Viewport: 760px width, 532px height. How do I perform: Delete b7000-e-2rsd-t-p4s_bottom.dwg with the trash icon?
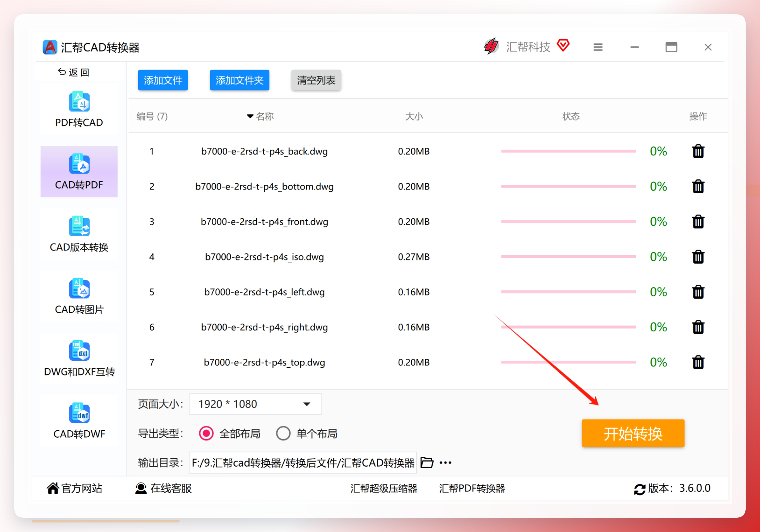[x=698, y=186]
